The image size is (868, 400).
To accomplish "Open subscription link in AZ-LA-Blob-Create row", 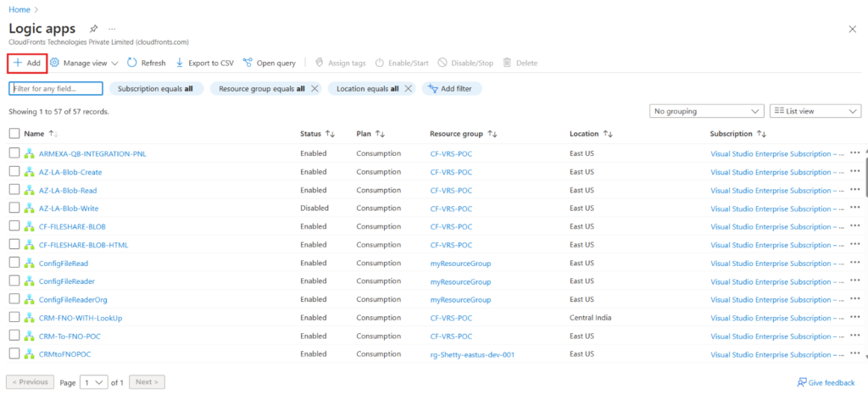I will [x=777, y=172].
